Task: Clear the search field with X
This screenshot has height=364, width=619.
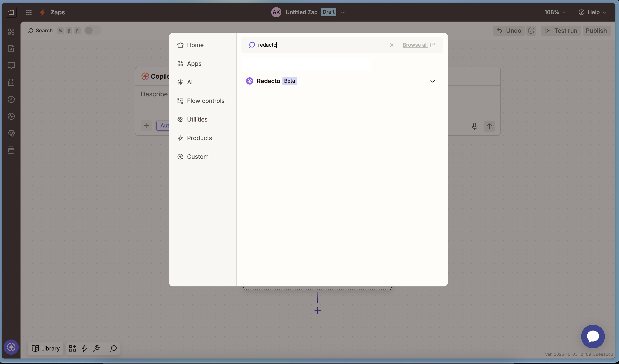Action: [x=392, y=45]
